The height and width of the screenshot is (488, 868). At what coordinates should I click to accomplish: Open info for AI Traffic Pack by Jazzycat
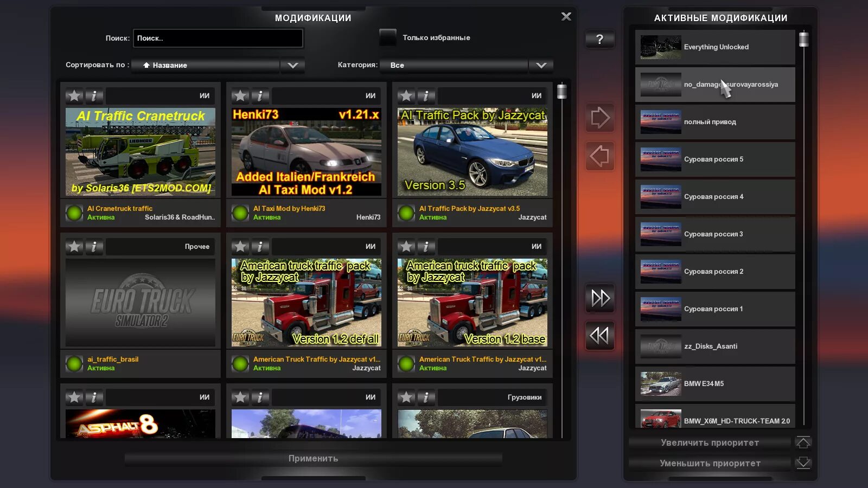(426, 96)
